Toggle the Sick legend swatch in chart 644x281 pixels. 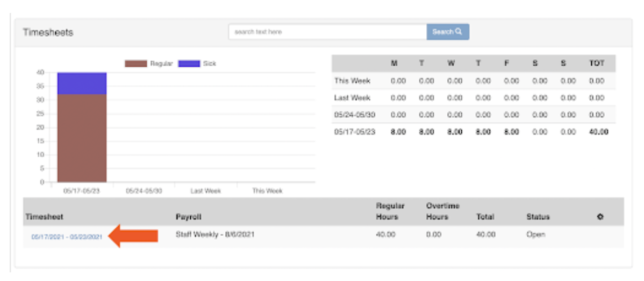(188, 64)
